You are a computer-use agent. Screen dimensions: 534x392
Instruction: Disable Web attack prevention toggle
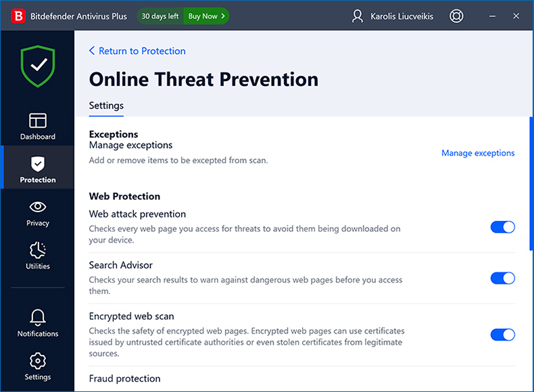click(502, 227)
